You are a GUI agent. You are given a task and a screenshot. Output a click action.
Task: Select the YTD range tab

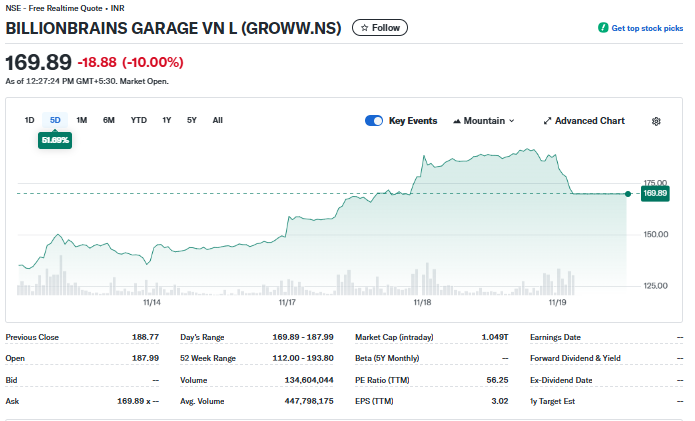pos(139,120)
